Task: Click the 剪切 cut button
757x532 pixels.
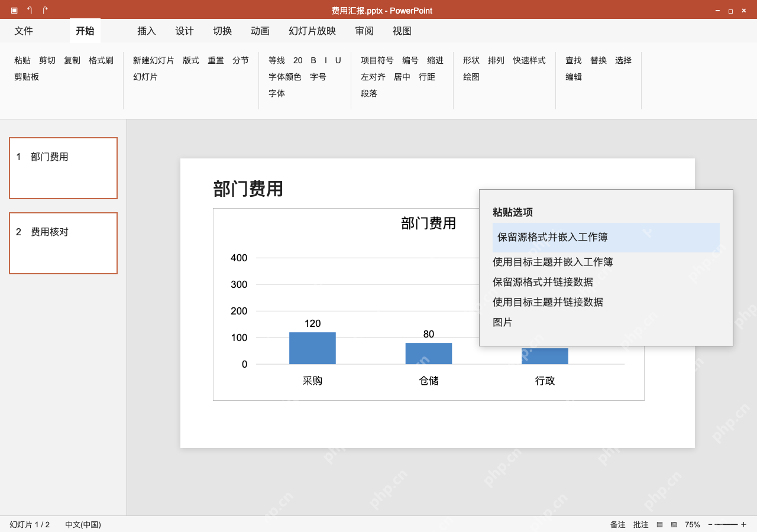Action: (x=47, y=60)
